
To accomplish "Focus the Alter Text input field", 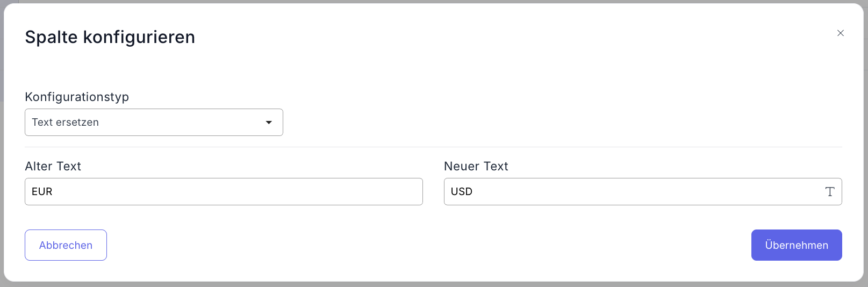I will tap(224, 192).
